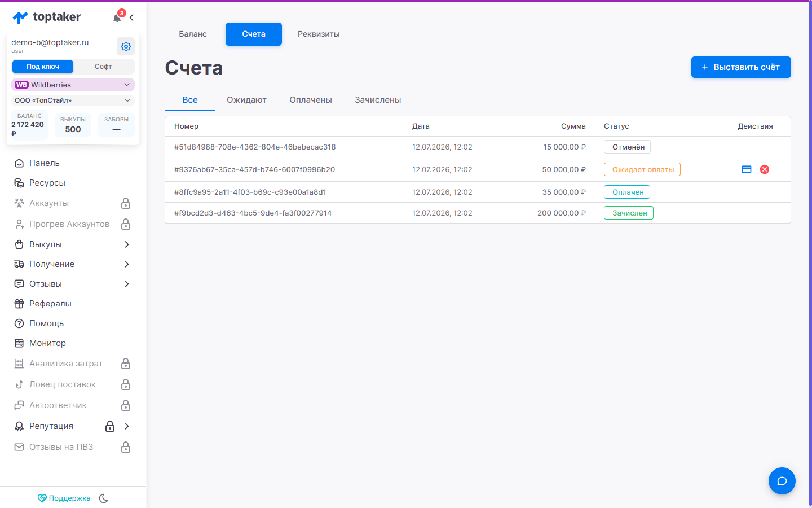The width and height of the screenshot is (812, 508).
Task: Click the Выкупы 500 counter card
Action: point(73,125)
